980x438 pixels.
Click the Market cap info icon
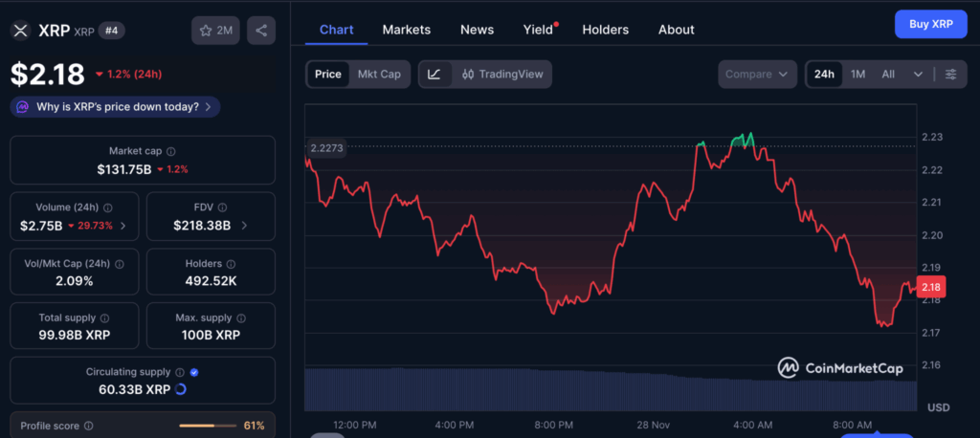pyautogui.click(x=171, y=151)
